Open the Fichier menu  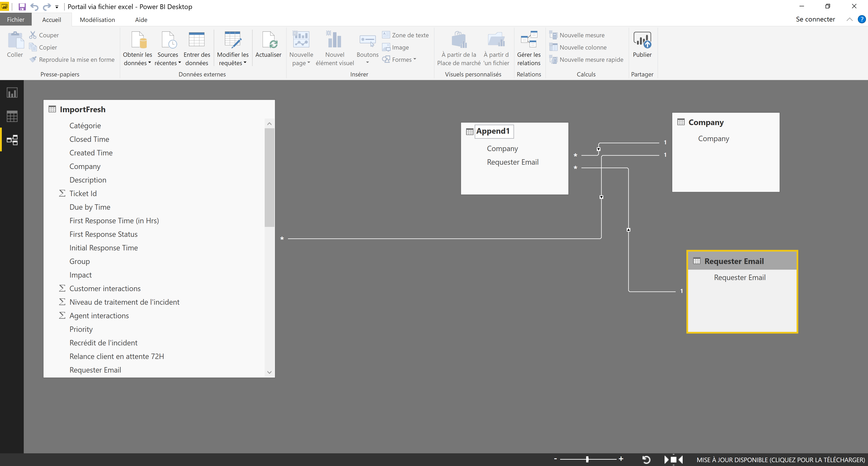[16, 19]
